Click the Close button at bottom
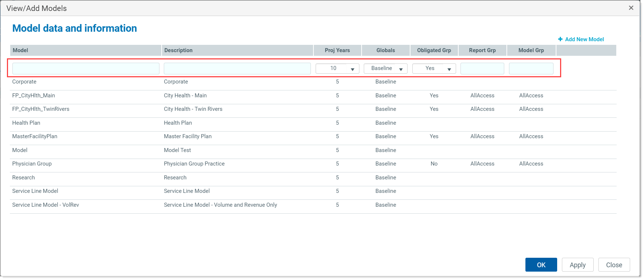Image resolution: width=644 pixels, height=280 pixels. pos(614,265)
